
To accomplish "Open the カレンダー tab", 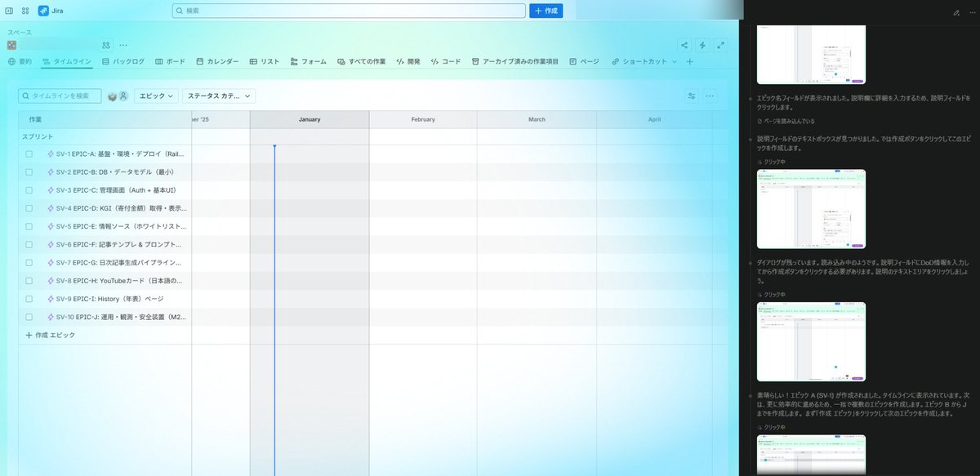I will (217, 61).
